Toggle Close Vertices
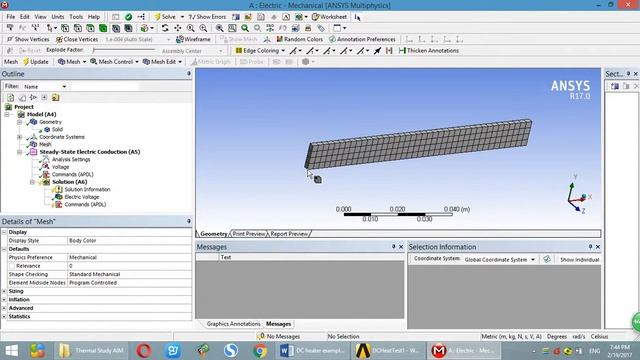Screen dimensions: 640x360 pos(77,39)
